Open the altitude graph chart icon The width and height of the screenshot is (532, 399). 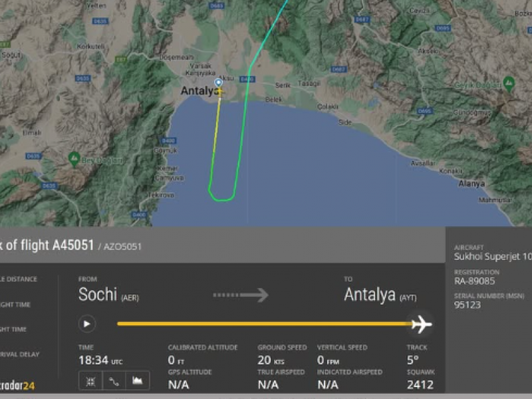138,381
